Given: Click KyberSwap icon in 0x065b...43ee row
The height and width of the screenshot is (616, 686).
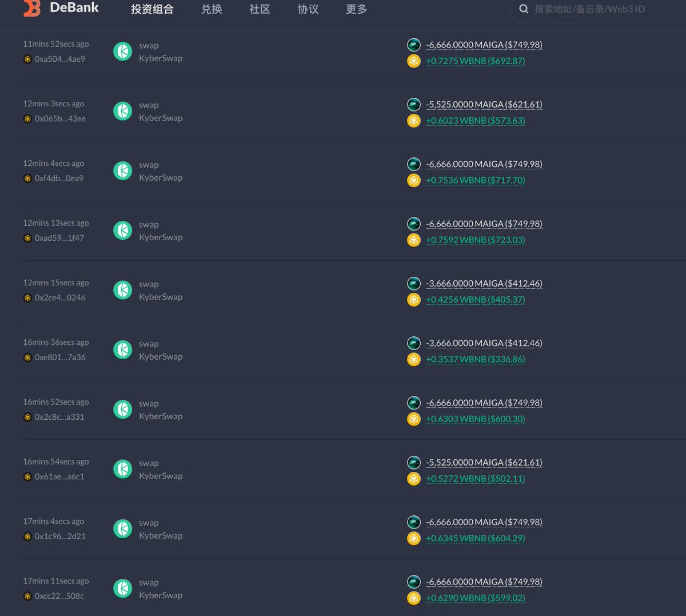Looking at the screenshot, I should pyautogui.click(x=123, y=111).
